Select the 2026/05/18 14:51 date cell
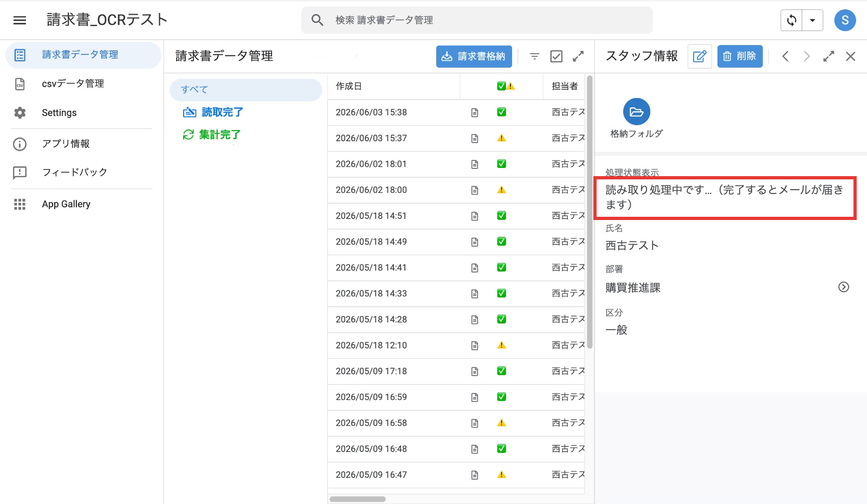Image resolution: width=867 pixels, height=504 pixels. tap(371, 216)
